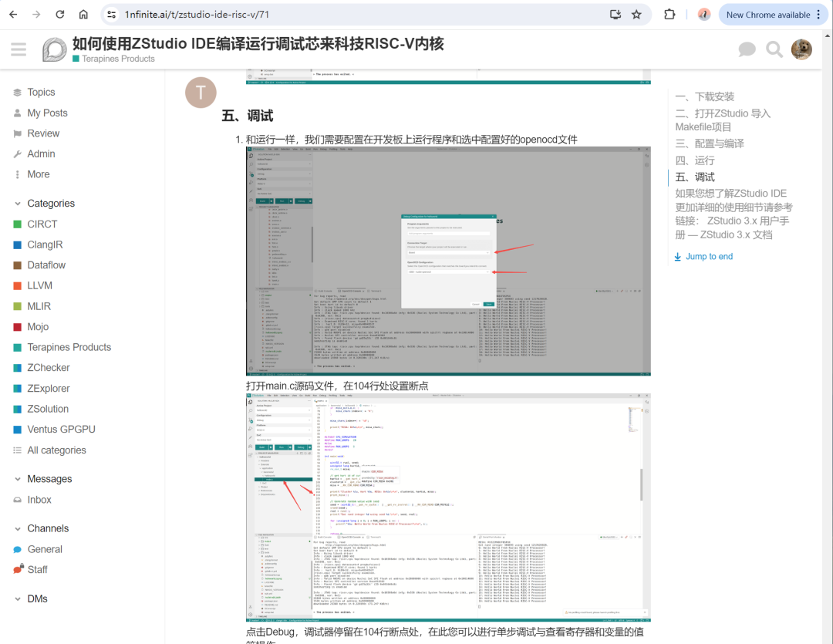Open the browser home page
Viewport: 833px width, 644px height.
click(83, 15)
